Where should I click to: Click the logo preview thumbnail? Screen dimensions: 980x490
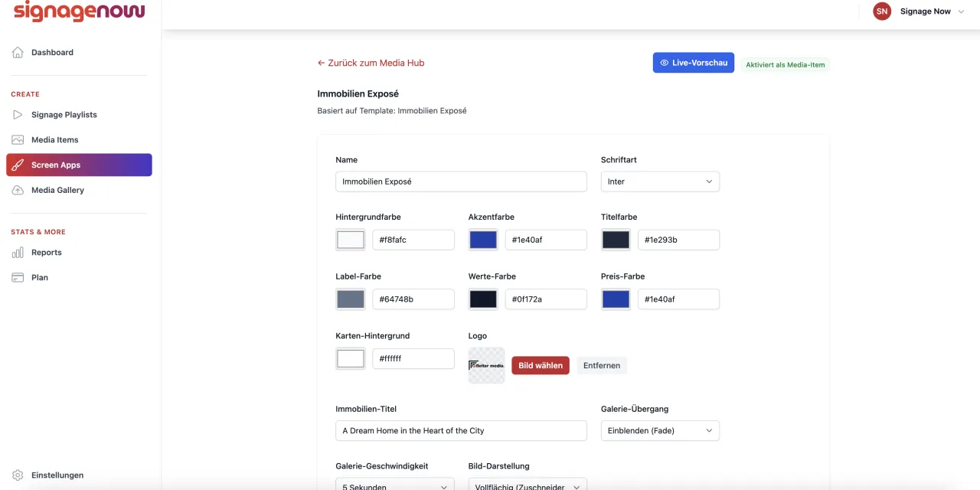(487, 365)
